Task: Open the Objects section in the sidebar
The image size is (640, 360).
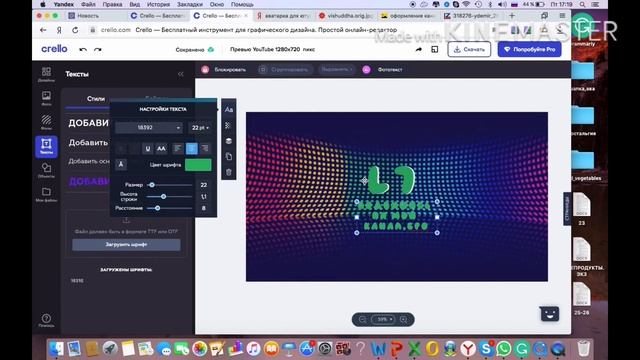Action: coord(46,170)
